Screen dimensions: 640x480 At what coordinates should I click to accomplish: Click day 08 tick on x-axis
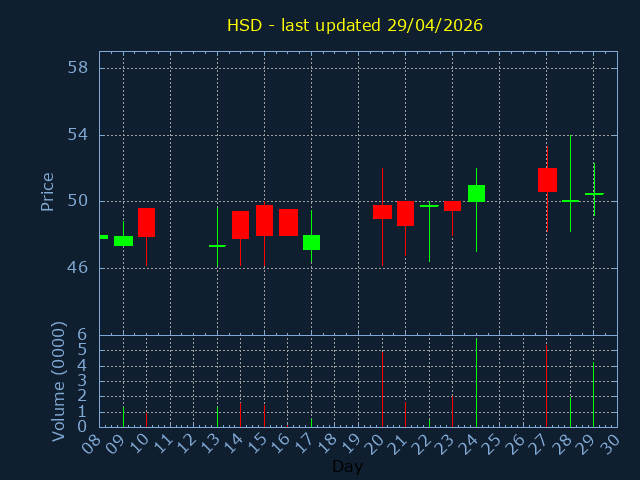[92, 443]
